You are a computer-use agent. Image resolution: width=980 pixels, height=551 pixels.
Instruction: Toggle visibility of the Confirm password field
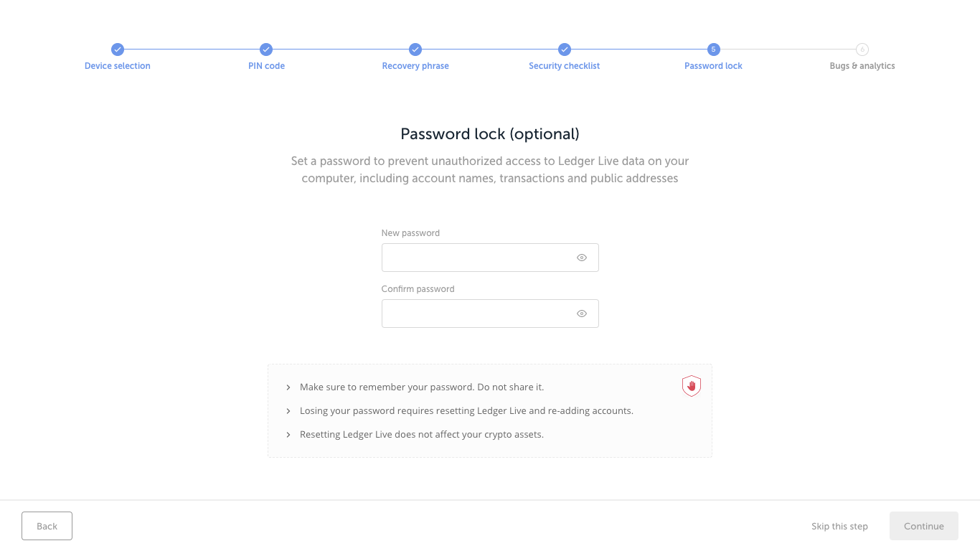582,314
